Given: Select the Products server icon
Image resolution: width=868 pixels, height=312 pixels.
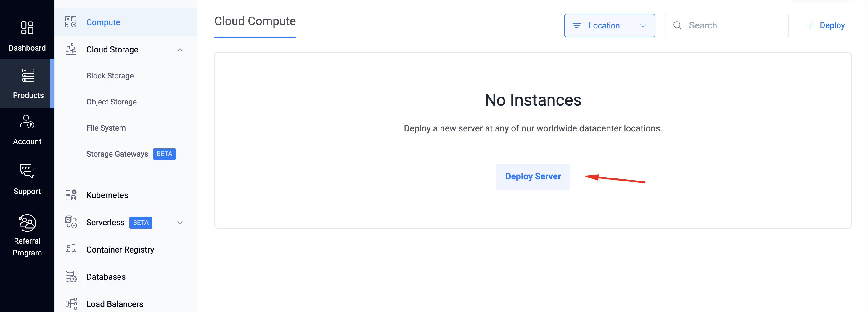Looking at the screenshot, I should tap(28, 75).
